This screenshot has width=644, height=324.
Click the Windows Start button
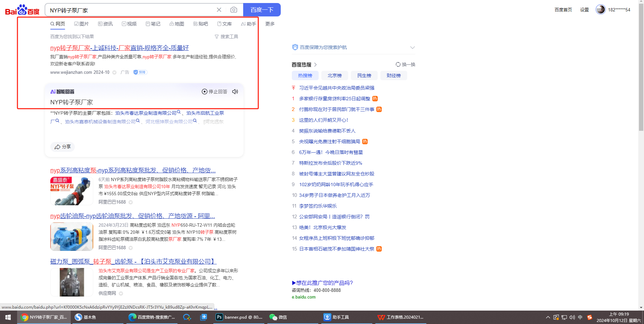click(8, 317)
